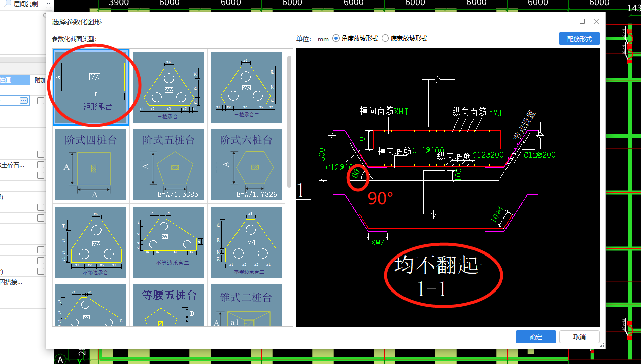Confirm with the 确定 button
Image resolution: width=641 pixels, height=364 pixels.
pyautogui.click(x=536, y=337)
